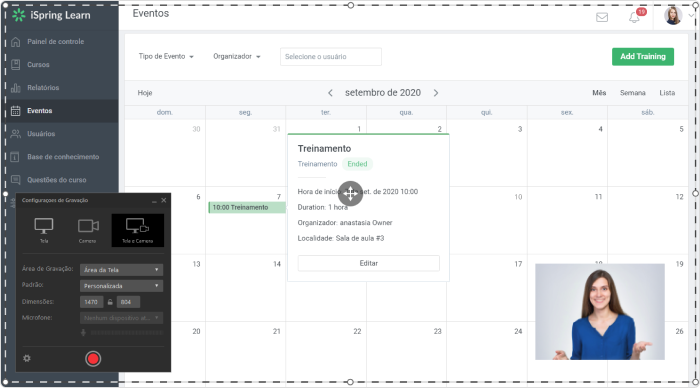700x388 pixels.
Task: Go to previous month arrow
Action: [x=330, y=93]
